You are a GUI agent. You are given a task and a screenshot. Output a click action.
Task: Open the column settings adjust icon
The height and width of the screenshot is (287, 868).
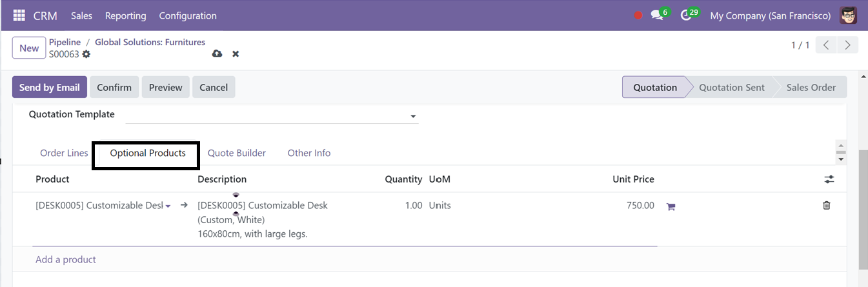click(829, 179)
